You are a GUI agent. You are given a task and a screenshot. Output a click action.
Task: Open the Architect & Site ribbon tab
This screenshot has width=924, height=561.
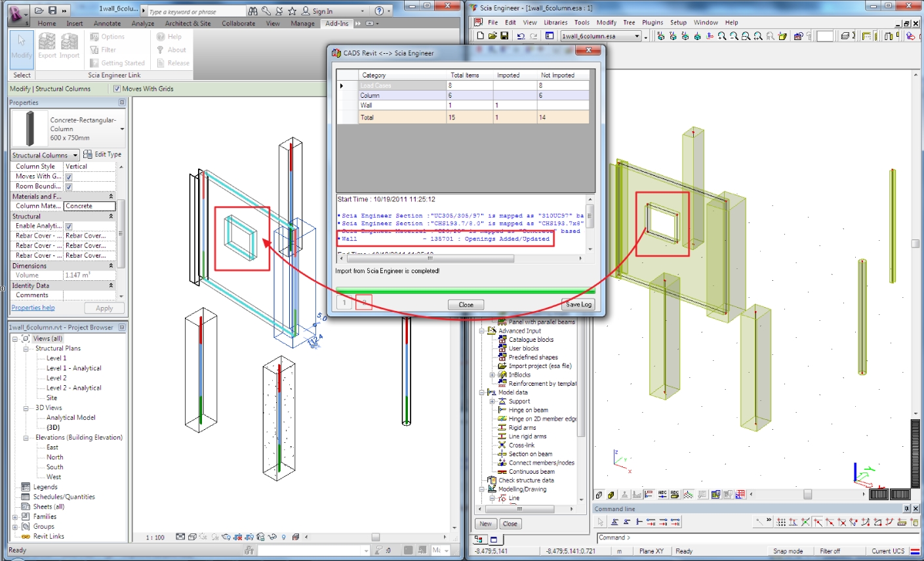[188, 23]
